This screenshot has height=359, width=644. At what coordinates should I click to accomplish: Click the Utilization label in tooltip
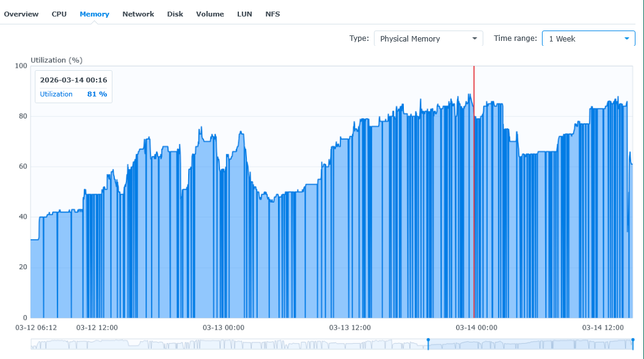[56, 94]
